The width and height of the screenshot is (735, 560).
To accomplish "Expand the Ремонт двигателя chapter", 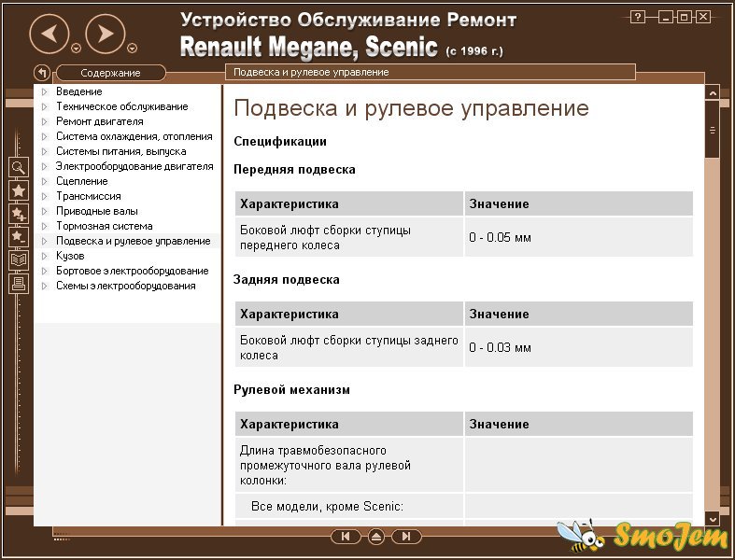I will coord(45,122).
